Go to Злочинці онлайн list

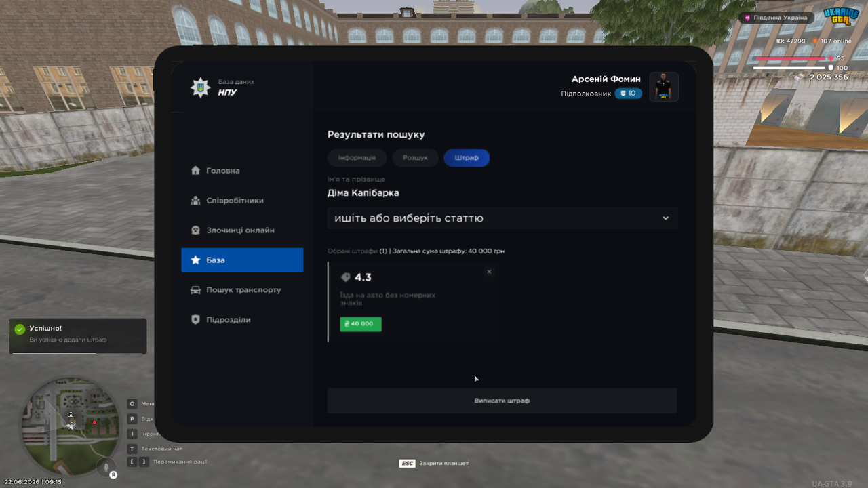pos(242,230)
